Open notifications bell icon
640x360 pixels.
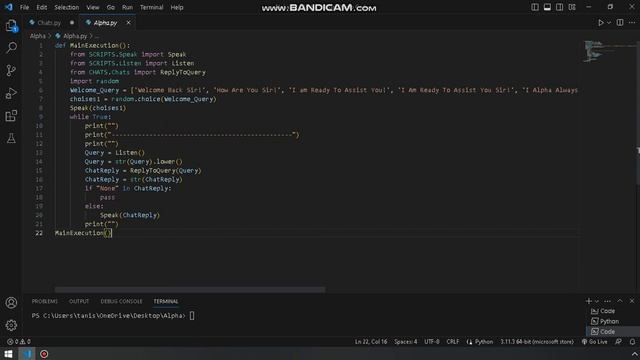[x=632, y=342]
